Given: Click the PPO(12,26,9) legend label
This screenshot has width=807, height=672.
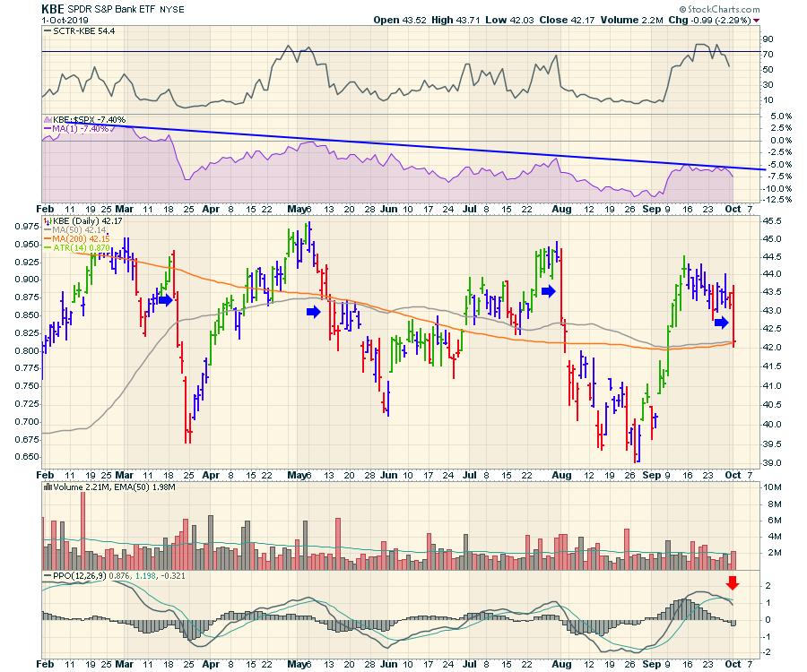Looking at the screenshot, I should (x=80, y=576).
